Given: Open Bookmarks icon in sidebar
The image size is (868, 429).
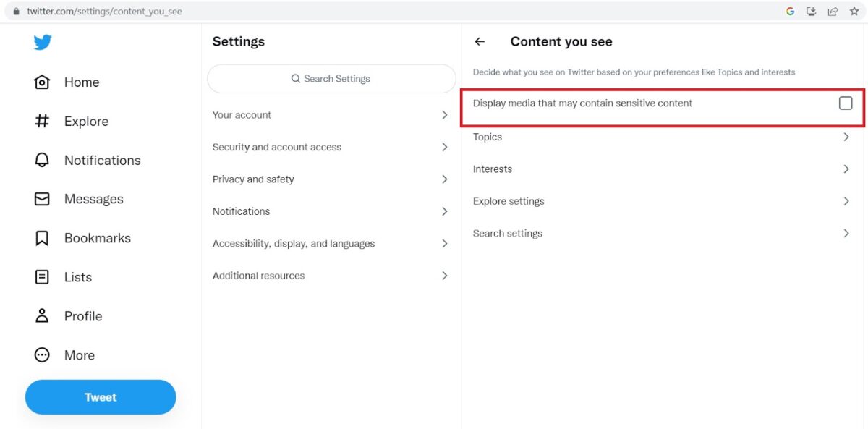Looking at the screenshot, I should coord(42,238).
